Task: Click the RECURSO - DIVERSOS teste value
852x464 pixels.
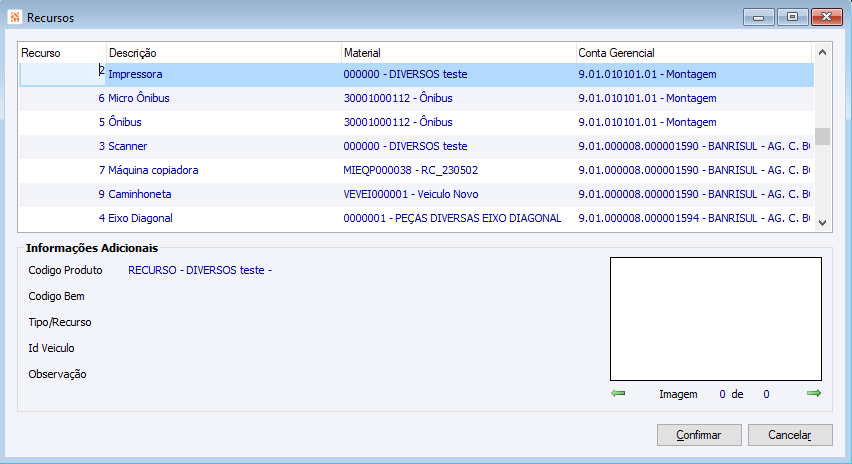Action: (200, 270)
